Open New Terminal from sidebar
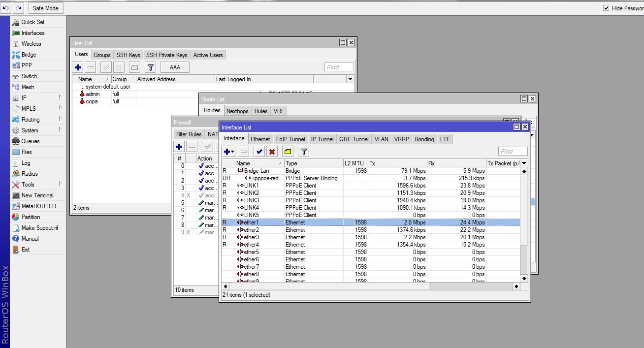 tap(37, 195)
